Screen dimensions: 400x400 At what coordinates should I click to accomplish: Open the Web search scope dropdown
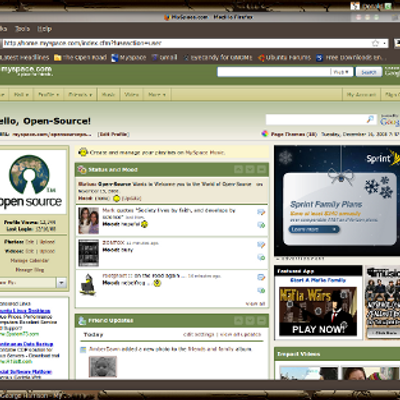click(x=341, y=72)
